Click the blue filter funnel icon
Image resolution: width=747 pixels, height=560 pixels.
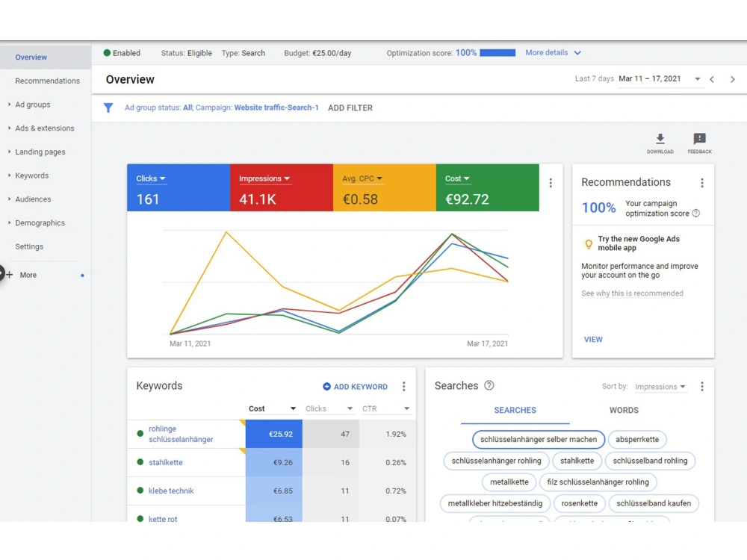tap(108, 108)
